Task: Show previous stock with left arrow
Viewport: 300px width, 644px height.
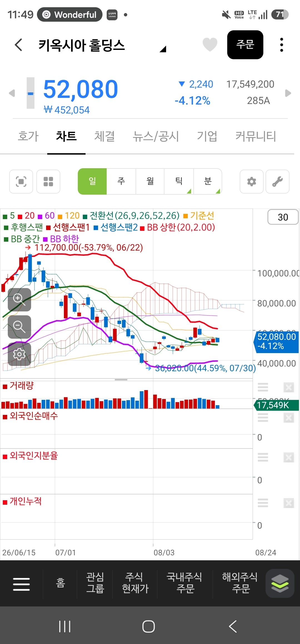Action: click(x=12, y=93)
